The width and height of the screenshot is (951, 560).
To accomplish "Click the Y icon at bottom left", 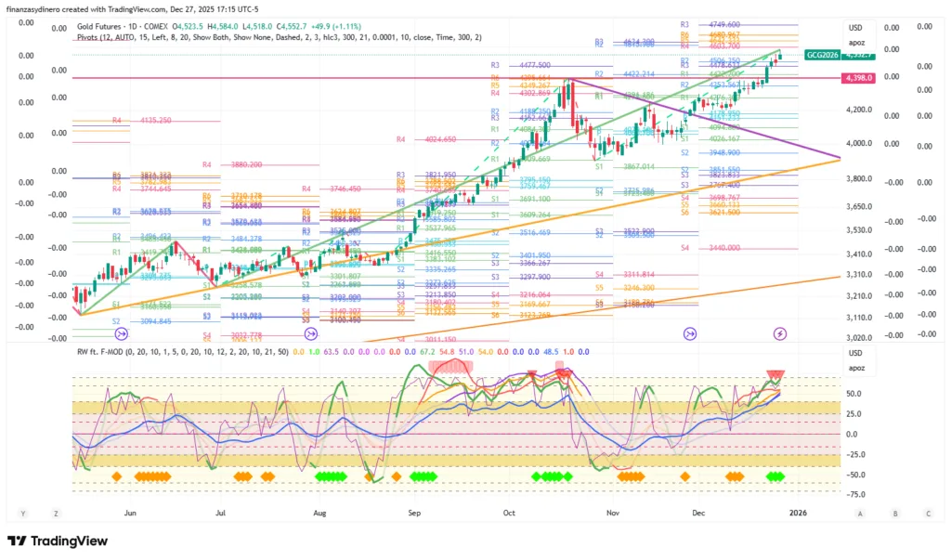I will point(21,513).
